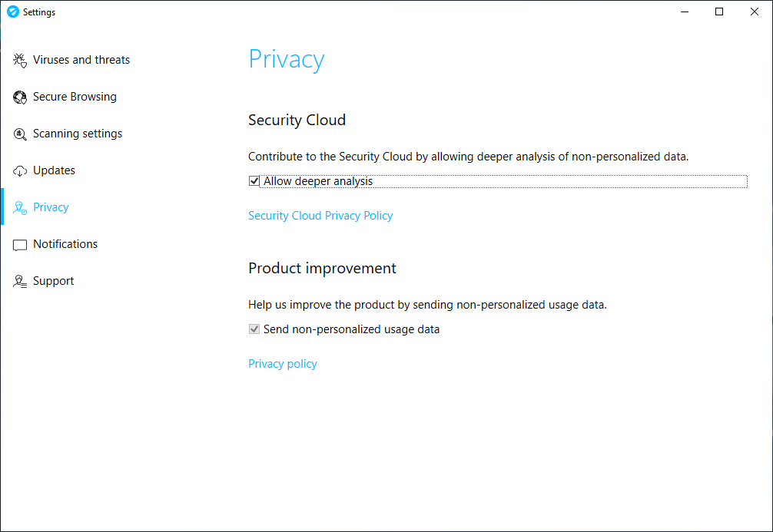Viewport: 773px width, 532px height.
Task: Select the Updates menu item
Action: click(54, 170)
